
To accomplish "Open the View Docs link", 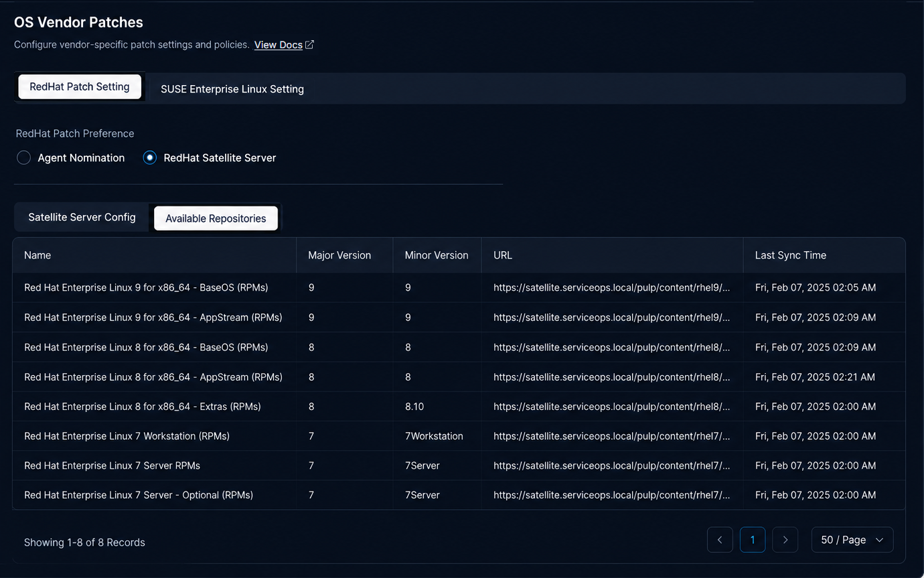I will (x=279, y=45).
